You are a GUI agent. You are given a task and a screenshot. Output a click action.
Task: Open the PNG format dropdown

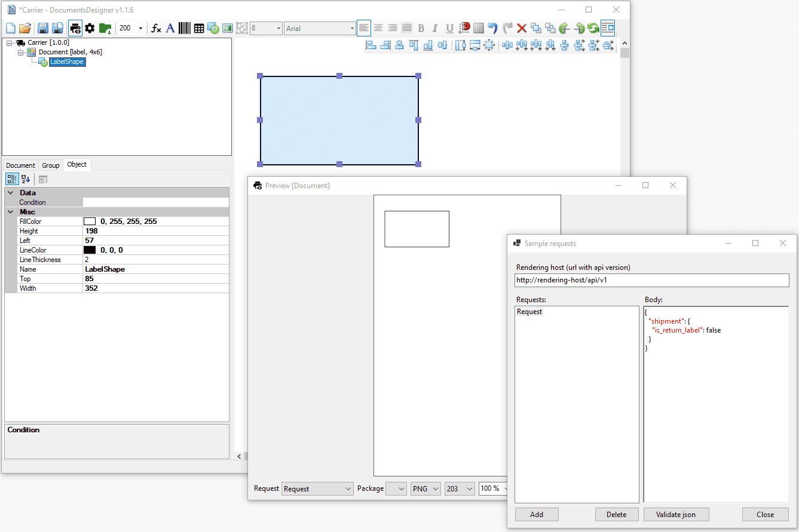[425, 488]
